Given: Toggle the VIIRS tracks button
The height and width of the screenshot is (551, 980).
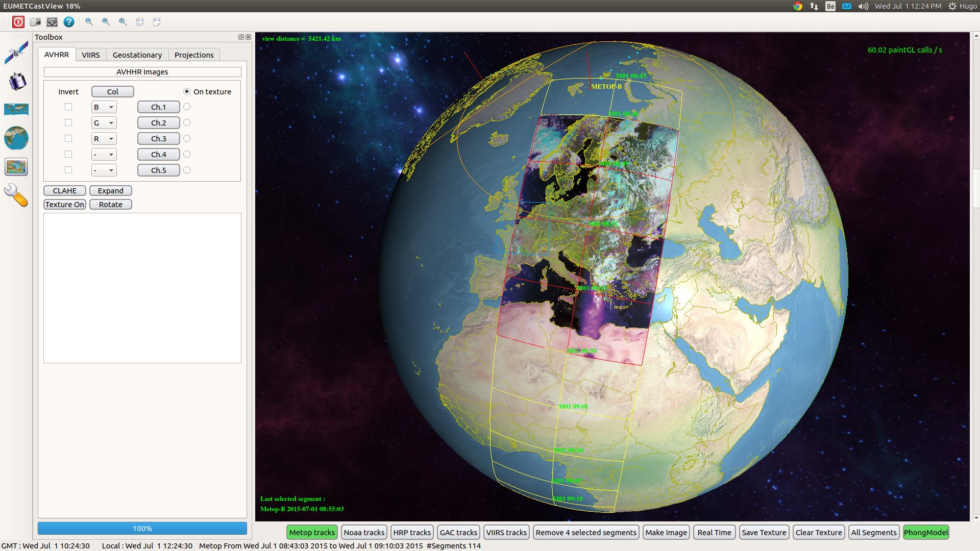Looking at the screenshot, I should pos(506,533).
